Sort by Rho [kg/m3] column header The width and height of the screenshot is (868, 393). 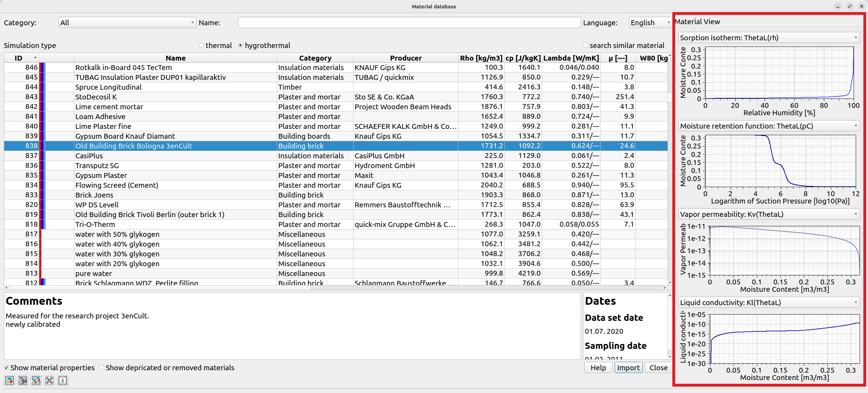tap(481, 58)
